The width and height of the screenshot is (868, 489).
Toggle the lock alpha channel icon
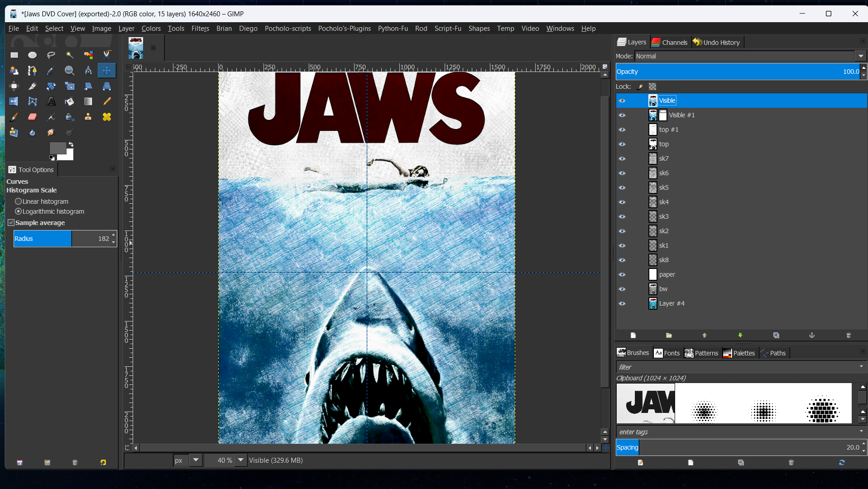pyautogui.click(x=652, y=86)
